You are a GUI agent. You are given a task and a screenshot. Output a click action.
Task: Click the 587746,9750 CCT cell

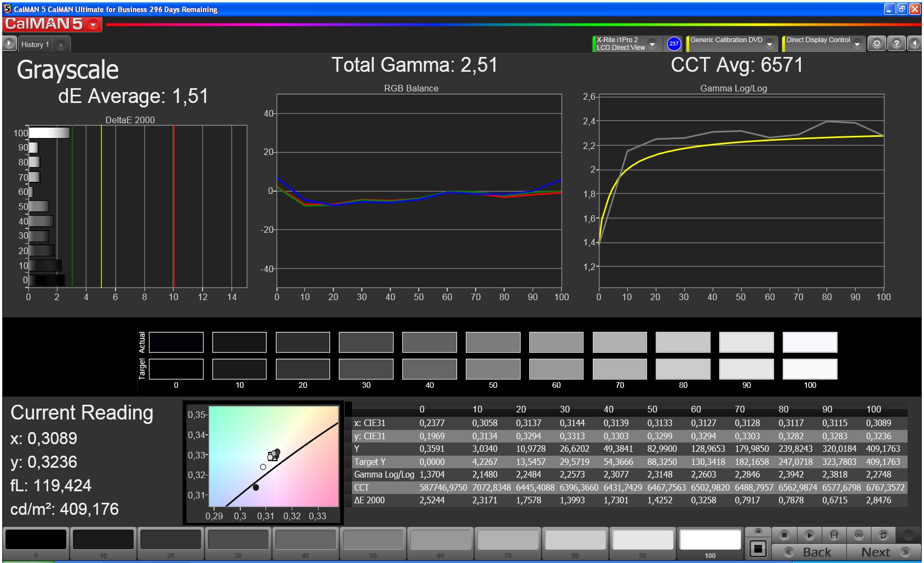(x=443, y=487)
